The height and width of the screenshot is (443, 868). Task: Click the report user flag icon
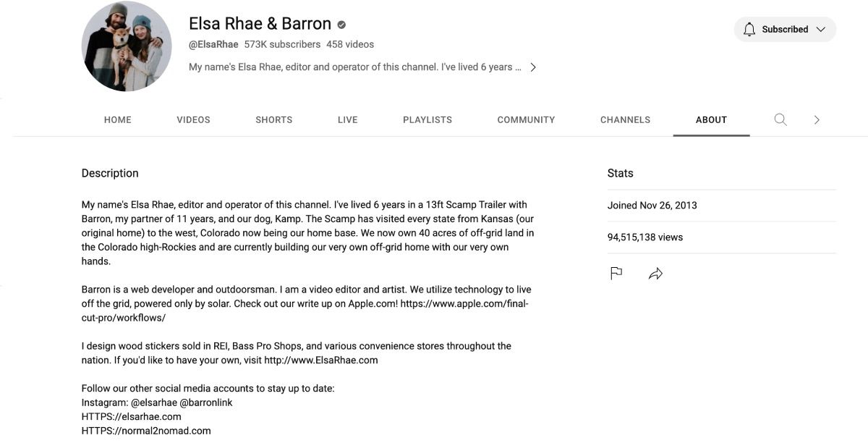[x=616, y=274]
